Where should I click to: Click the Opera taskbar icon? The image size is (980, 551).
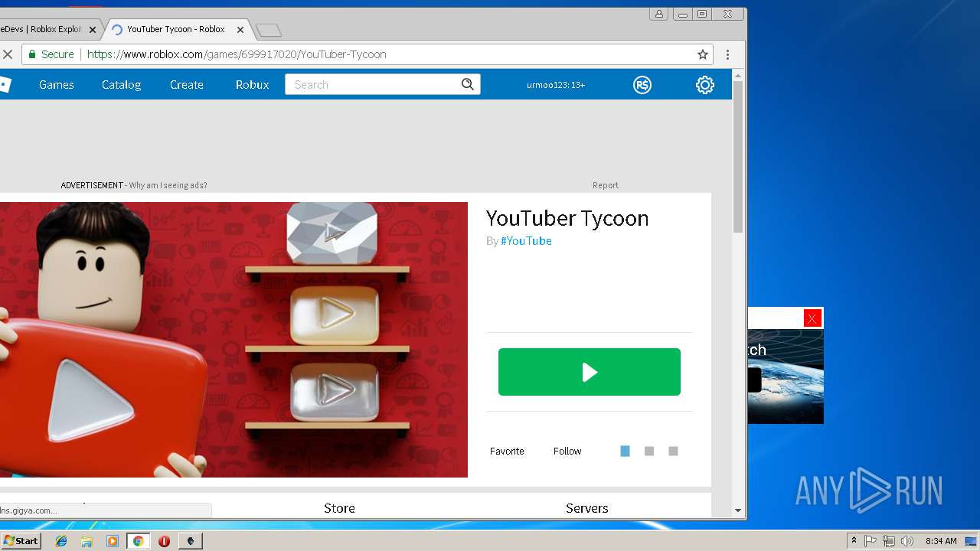[164, 541]
